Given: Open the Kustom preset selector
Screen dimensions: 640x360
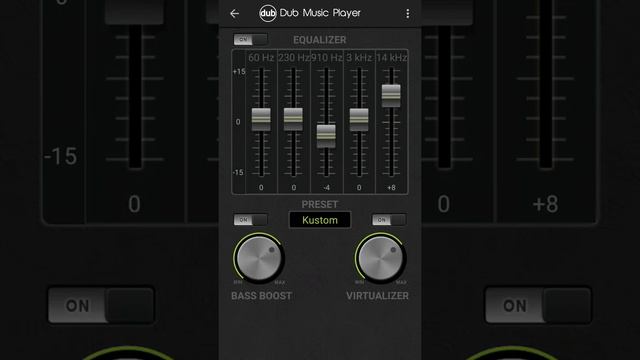Looking at the screenshot, I should 320,220.
